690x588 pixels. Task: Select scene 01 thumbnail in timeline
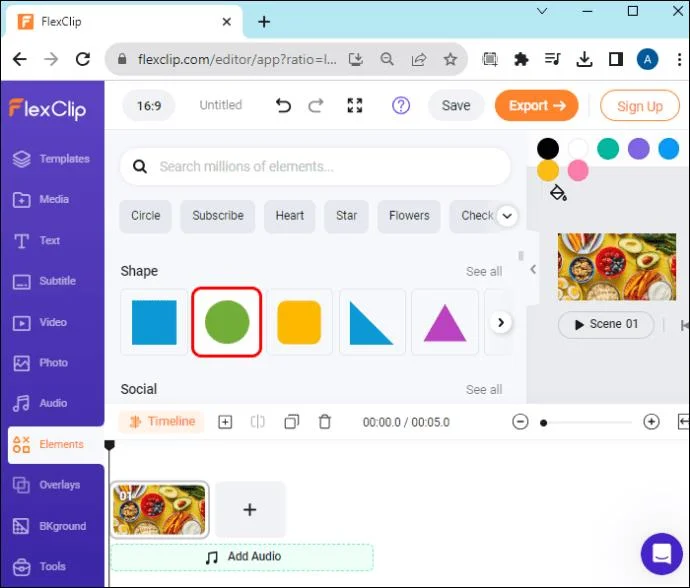click(x=159, y=510)
